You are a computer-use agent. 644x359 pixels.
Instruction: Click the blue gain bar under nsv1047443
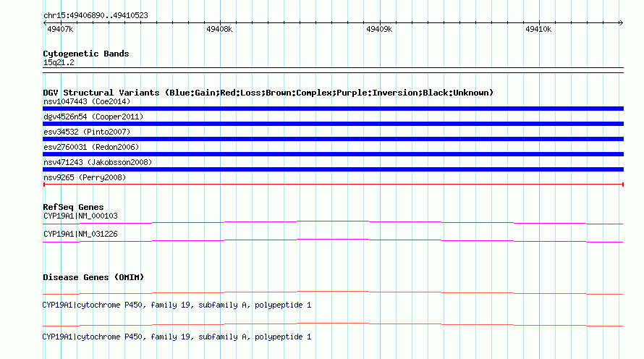[x=333, y=109]
